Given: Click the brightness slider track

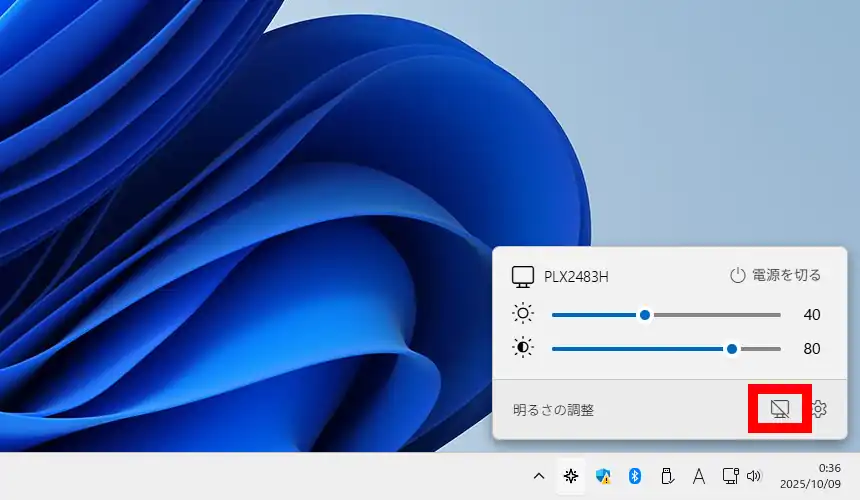Looking at the screenshot, I should coord(700,314).
